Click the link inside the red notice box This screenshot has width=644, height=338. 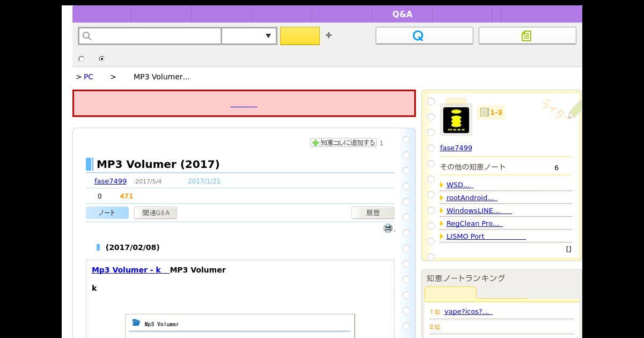244,104
